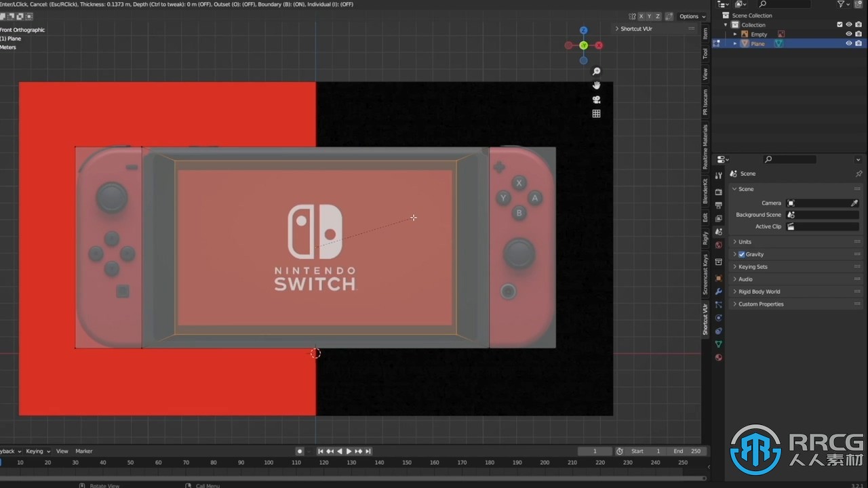Pin the Scene properties panel
868x488 pixels.
coord(859,174)
